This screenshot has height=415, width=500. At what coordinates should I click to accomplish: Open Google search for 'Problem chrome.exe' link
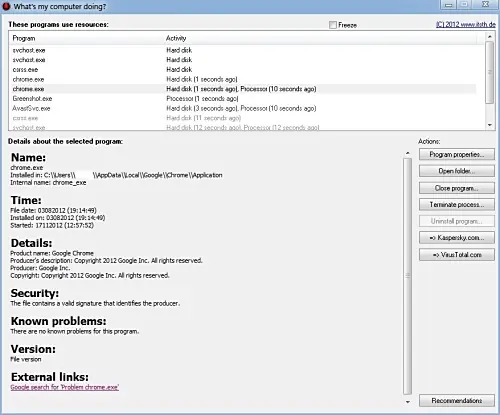pyautogui.click(x=65, y=387)
